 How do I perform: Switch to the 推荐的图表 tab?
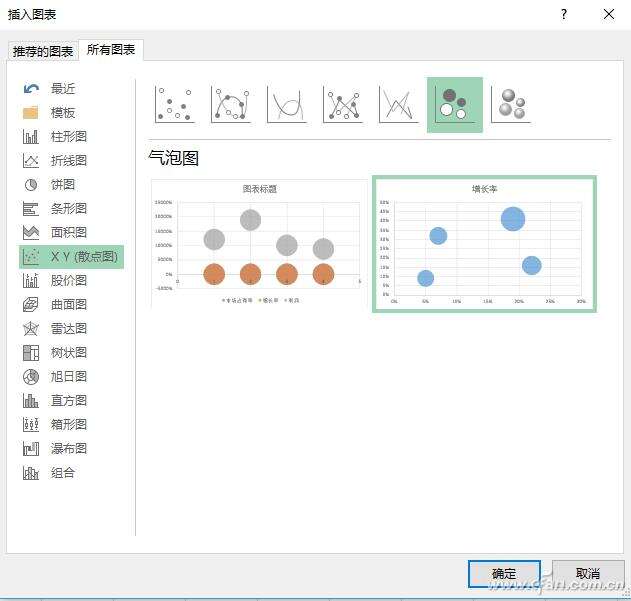coord(43,51)
